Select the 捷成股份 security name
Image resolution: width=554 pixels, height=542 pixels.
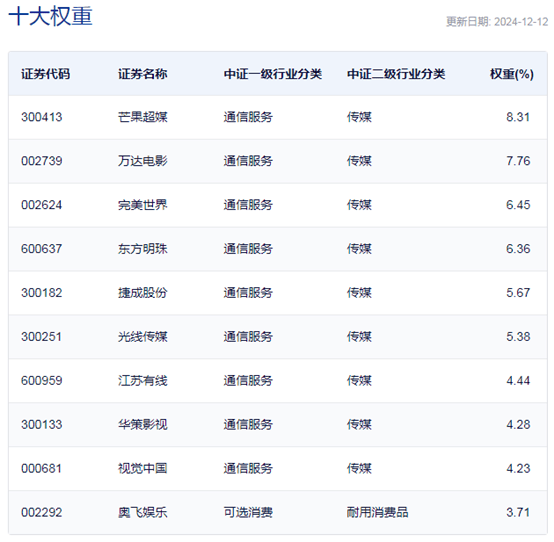click(x=143, y=293)
